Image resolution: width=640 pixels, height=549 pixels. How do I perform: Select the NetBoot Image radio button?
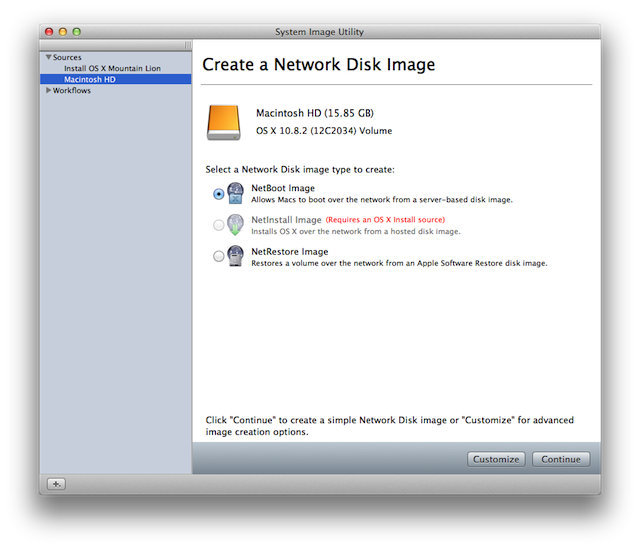(x=218, y=194)
